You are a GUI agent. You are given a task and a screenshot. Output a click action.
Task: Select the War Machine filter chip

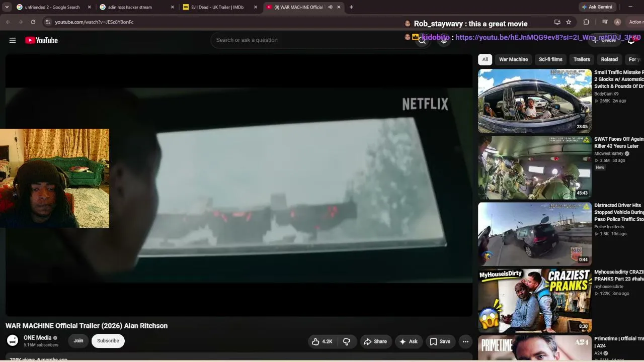pos(513,59)
